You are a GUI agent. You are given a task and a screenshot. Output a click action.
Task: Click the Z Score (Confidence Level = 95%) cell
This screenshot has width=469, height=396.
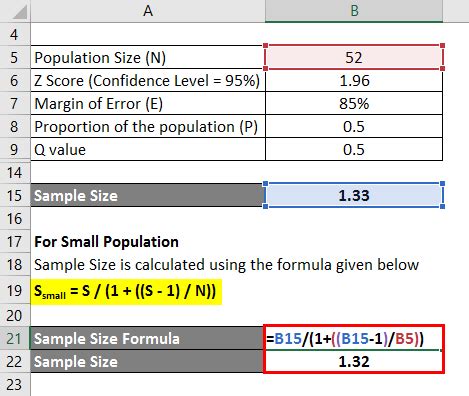[x=148, y=80]
